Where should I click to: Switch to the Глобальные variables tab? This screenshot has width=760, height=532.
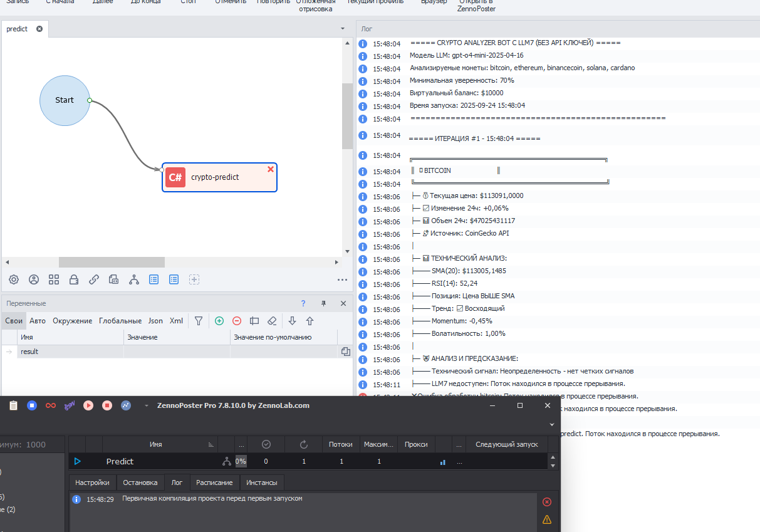click(120, 321)
